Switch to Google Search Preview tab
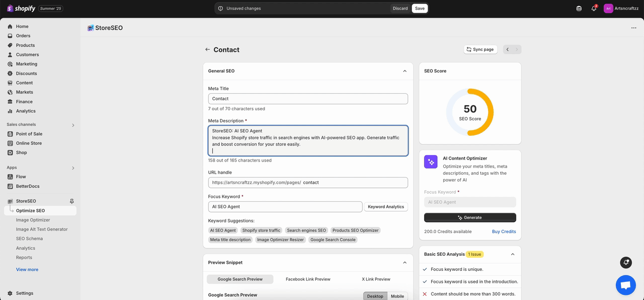The image size is (644, 300). click(240, 279)
